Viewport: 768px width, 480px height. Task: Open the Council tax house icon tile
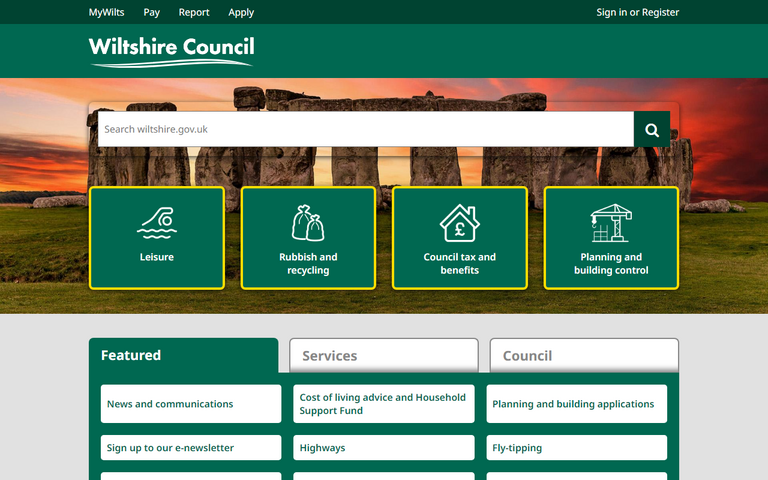click(459, 238)
